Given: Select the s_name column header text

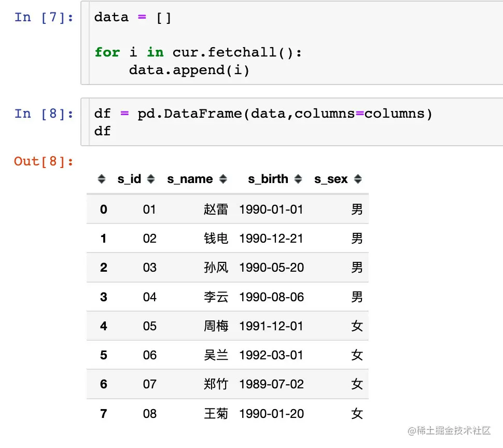Looking at the screenshot, I should 190,179.
